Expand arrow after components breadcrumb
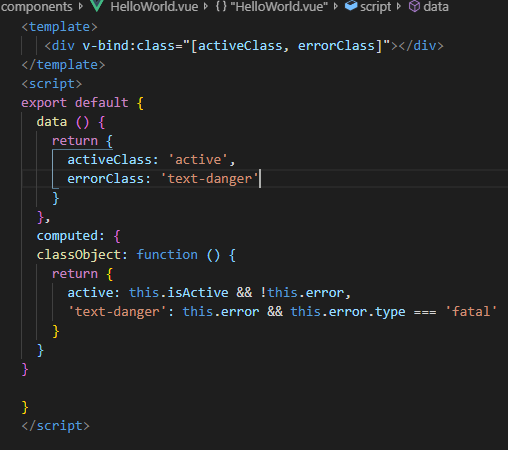The width and height of the screenshot is (508, 450). coord(81,6)
